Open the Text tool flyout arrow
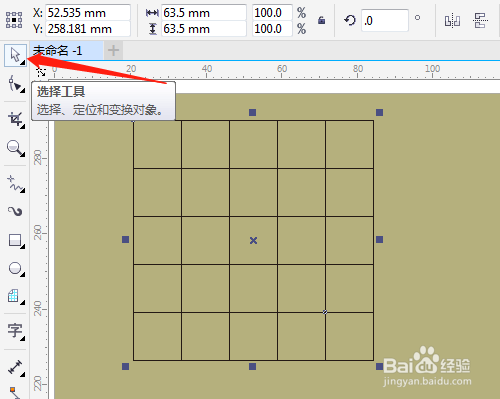The image size is (500, 399). click(x=22, y=339)
